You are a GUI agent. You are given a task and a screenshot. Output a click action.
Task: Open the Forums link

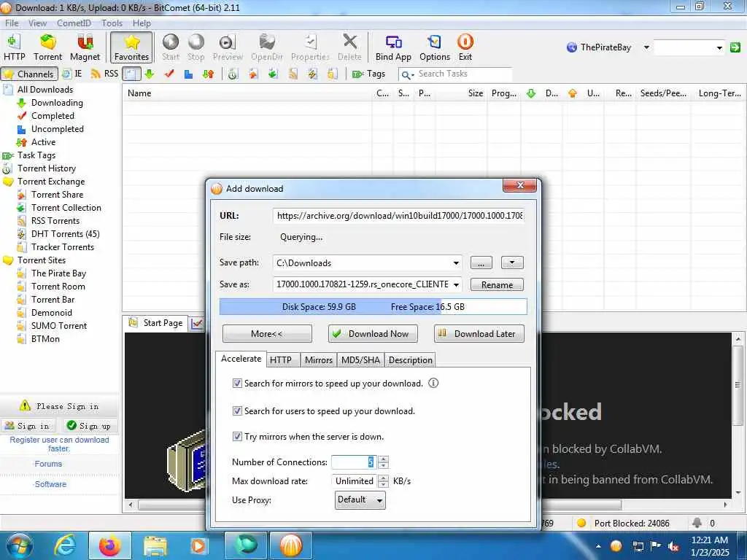(x=48, y=464)
